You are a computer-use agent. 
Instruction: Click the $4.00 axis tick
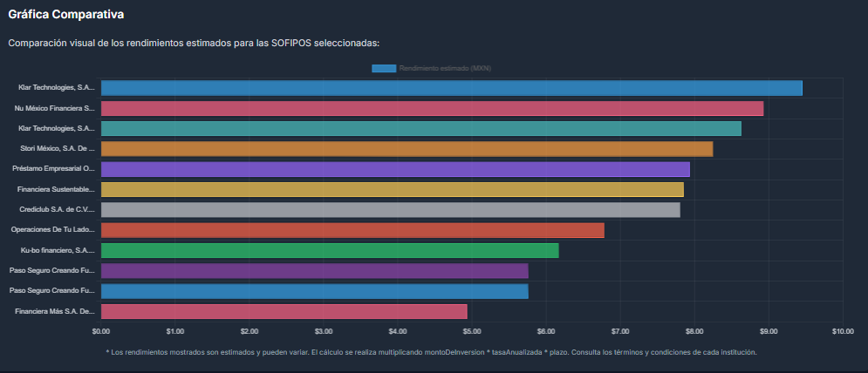[398, 331]
